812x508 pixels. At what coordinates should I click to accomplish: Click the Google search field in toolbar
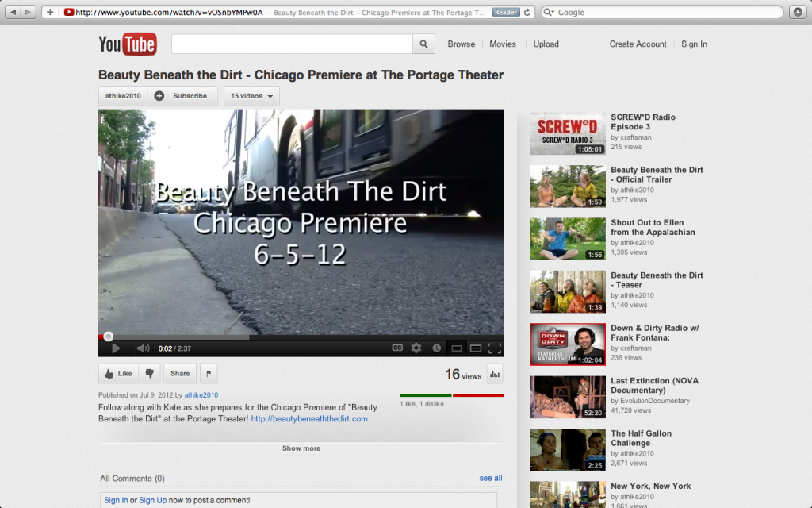pos(662,12)
